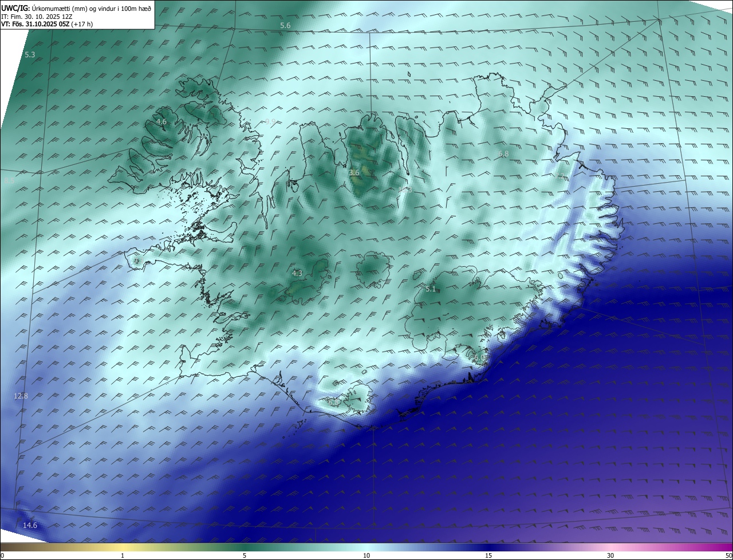This screenshot has width=733, height=560.
Task: Click the map value 3.6
Action: click(x=354, y=172)
